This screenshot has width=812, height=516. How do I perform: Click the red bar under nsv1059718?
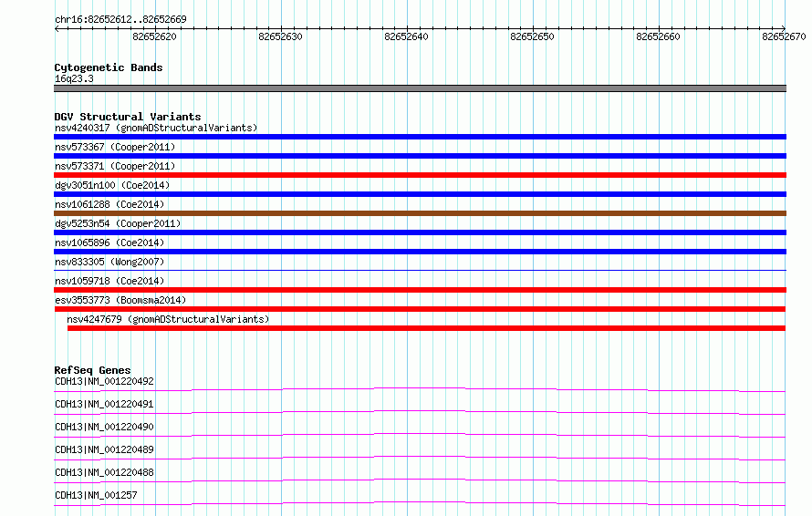(420, 290)
